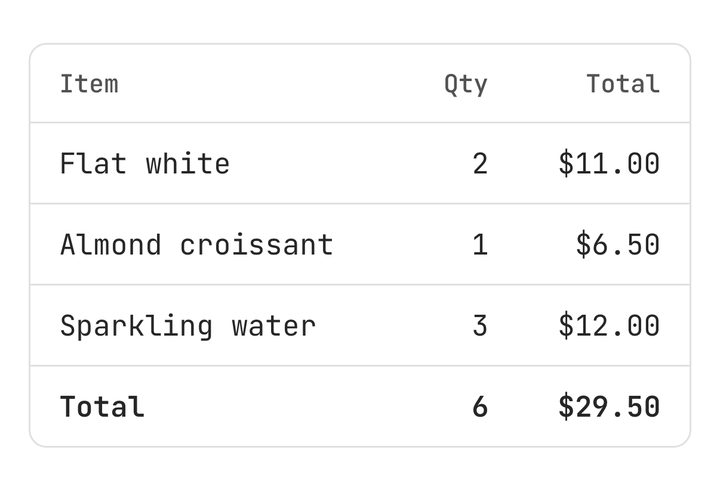The width and height of the screenshot is (720, 490).
Task: Click the $11.00 total cell
Action: (609, 163)
